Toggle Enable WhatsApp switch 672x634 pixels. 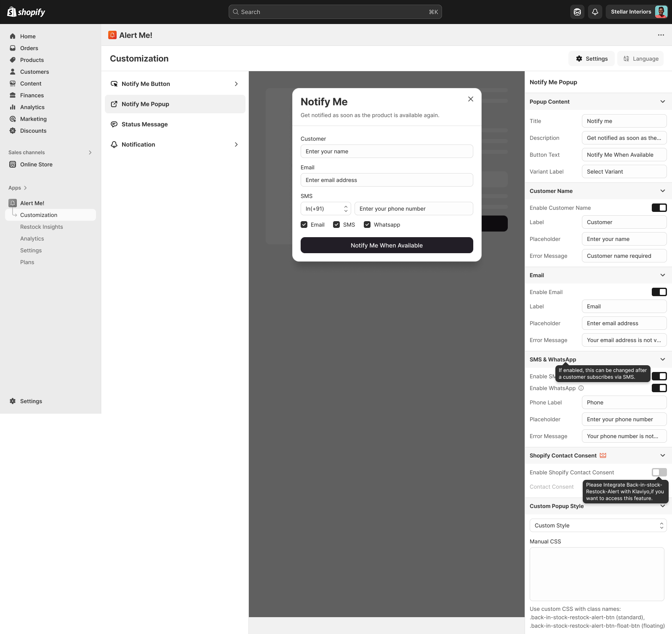[659, 388]
